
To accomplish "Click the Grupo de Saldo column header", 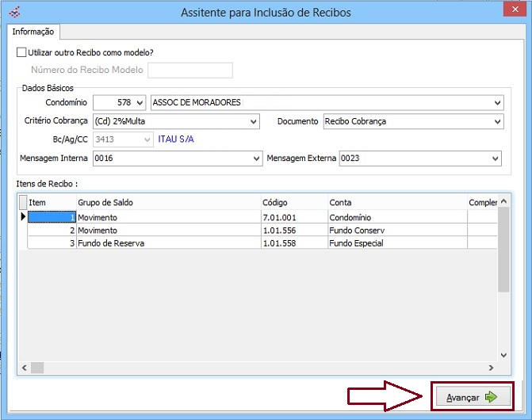I will coord(168,203).
